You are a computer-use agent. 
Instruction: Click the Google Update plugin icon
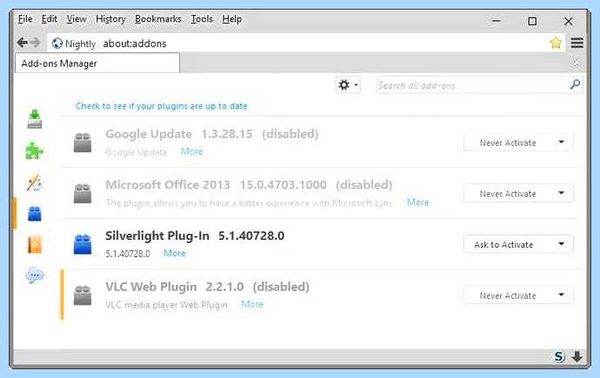click(x=83, y=142)
